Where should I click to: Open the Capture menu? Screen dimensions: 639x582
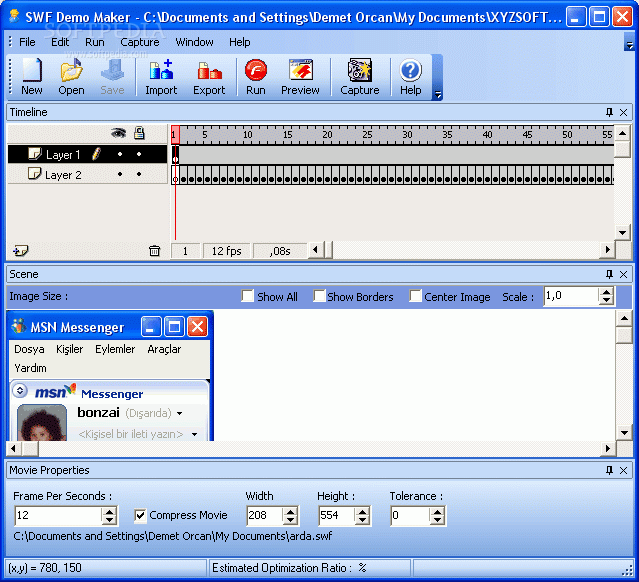point(140,42)
